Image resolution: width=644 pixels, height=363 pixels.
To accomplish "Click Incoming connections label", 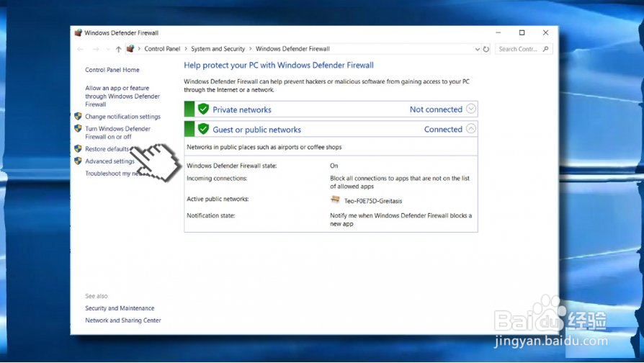I will tap(217, 178).
